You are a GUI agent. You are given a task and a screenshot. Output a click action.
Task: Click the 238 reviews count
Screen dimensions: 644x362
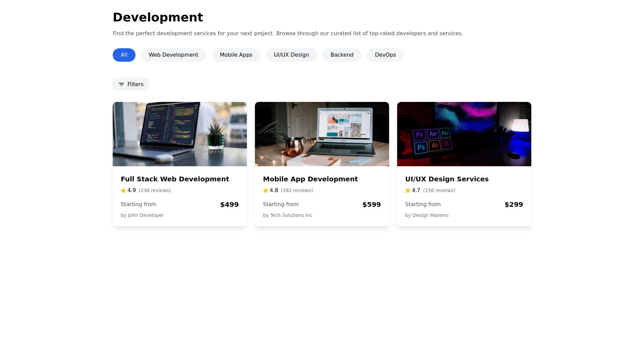[x=155, y=190]
